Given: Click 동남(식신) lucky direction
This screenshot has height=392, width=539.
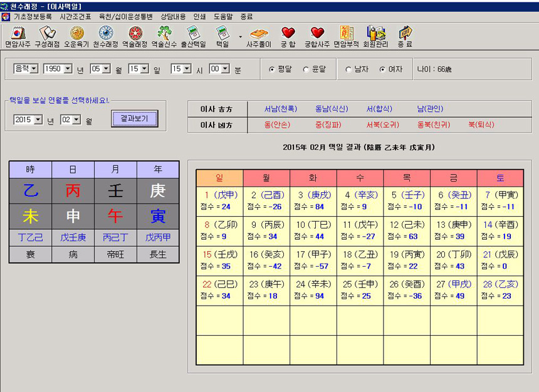Looking at the screenshot, I should click(x=332, y=109).
